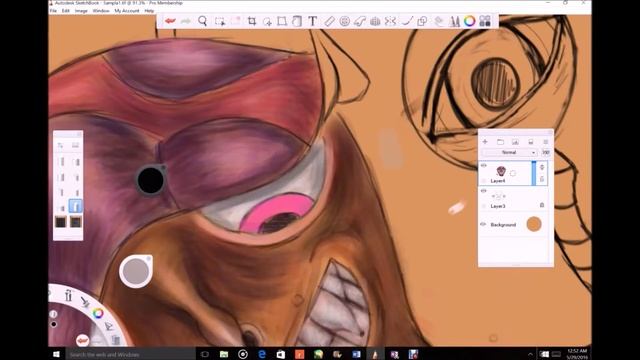Image resolution: width=640 pixels, height=360 pixels.
Task: Click the Windows taskbar search box
Action: [130, 355]
